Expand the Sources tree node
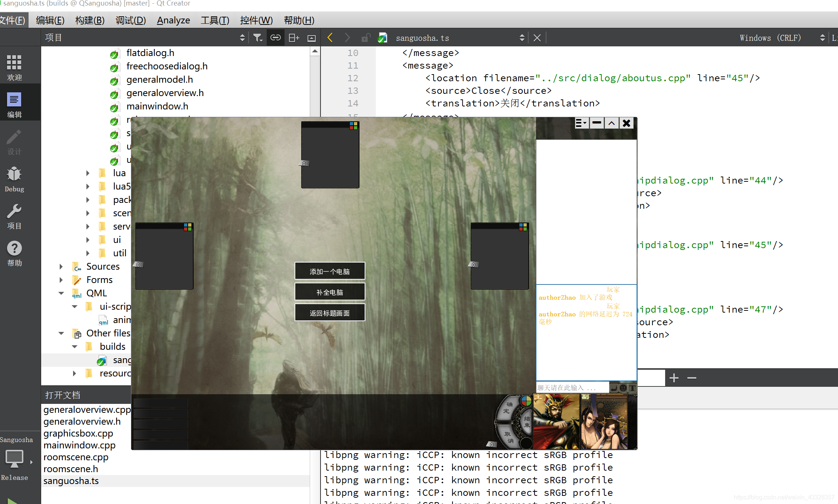Image resolution: width=838 pixels, height=504 pixels. [x=61, y=267]
